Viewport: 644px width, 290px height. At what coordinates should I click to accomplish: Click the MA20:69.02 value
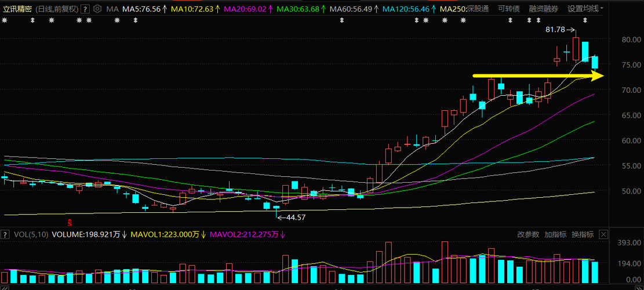point(248,9)
